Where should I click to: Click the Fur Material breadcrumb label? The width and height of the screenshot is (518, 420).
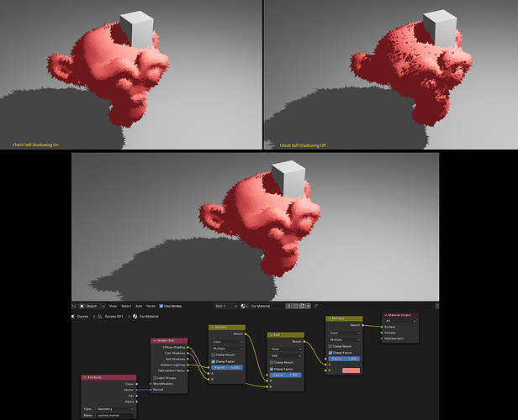(x=149, y=317)
